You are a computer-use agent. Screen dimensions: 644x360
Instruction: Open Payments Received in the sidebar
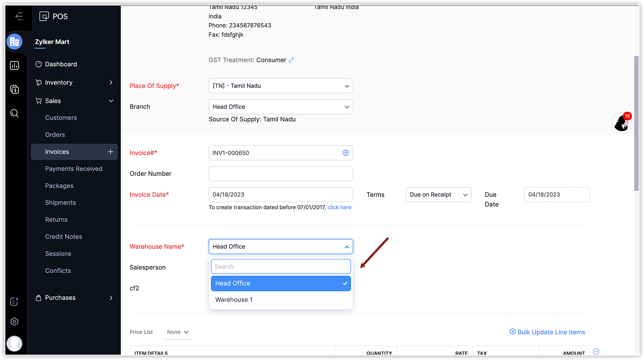pyautogui.click(x=73, y=169)
